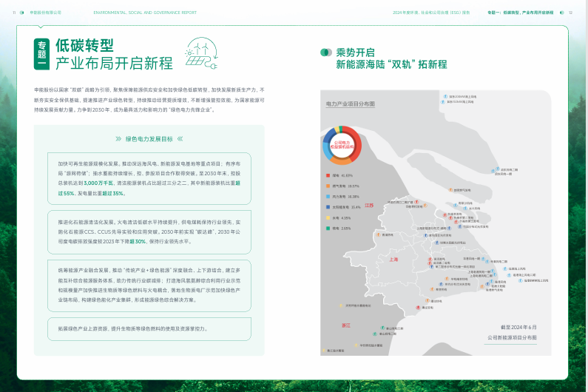Click the green toggle-shaped icon beside 乘势开启
The height and width of the screenshot is (392, 588).
tap(325, 53)
